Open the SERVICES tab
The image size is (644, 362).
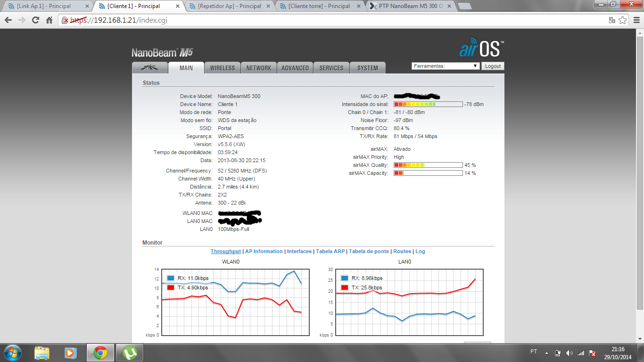pyautogui.click(x=331, y=68)
